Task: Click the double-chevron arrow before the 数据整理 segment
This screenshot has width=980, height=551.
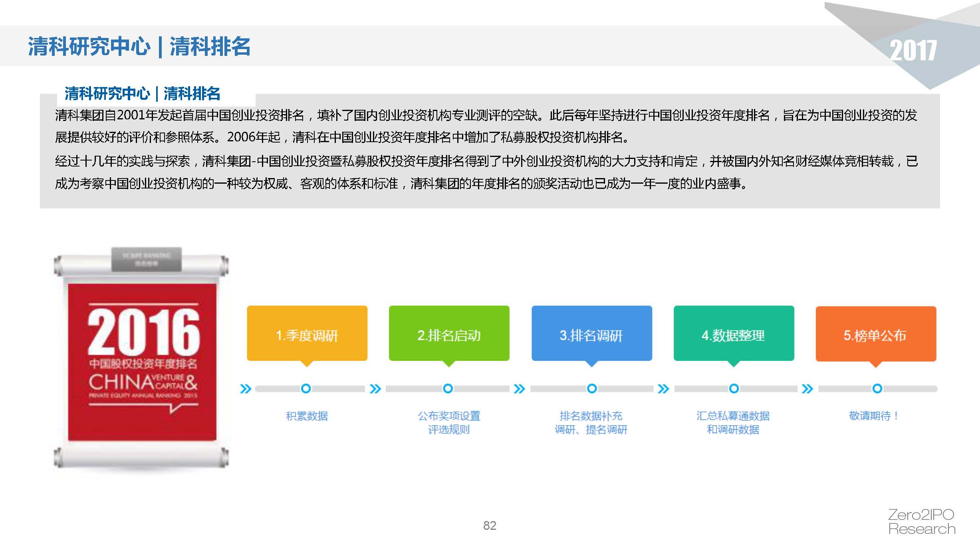Action: [663, 389]
